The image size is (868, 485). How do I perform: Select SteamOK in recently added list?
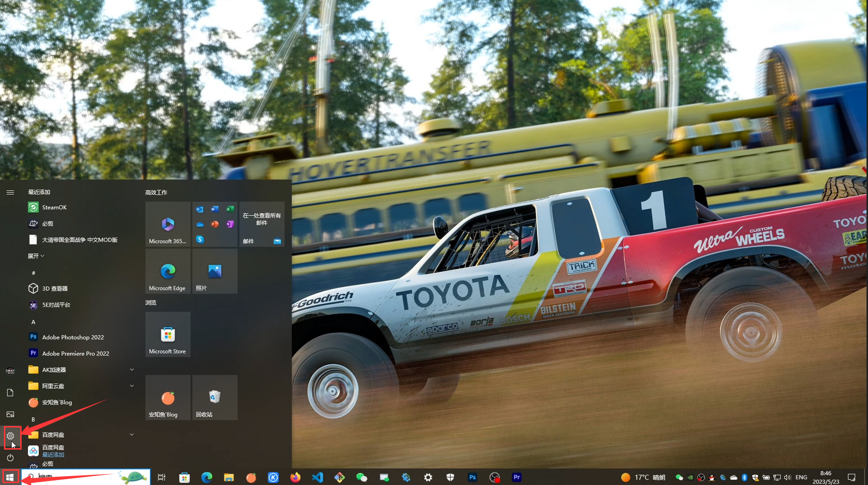point(54,207)
